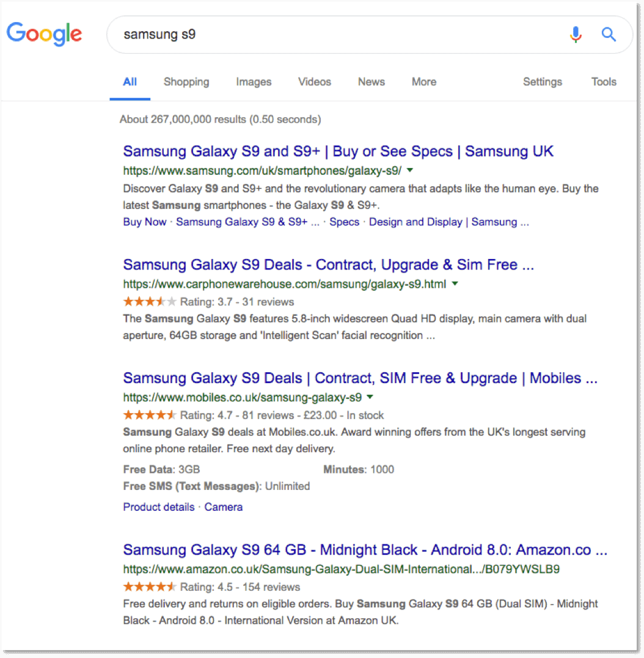
Task: Open the Settings menu
Action: [x=542, y=81]
